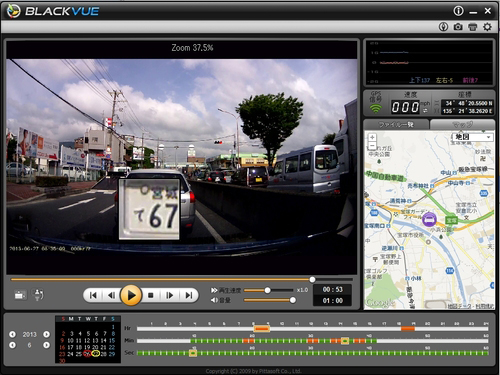Viewport: 500px width, 375px height.
Task: Step forward one frame
Action: 170,295
